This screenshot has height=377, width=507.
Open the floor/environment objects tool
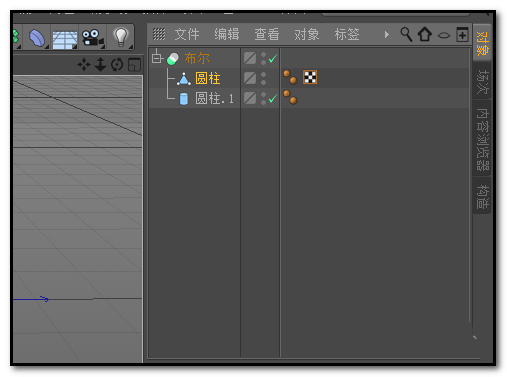coord(65,39)
